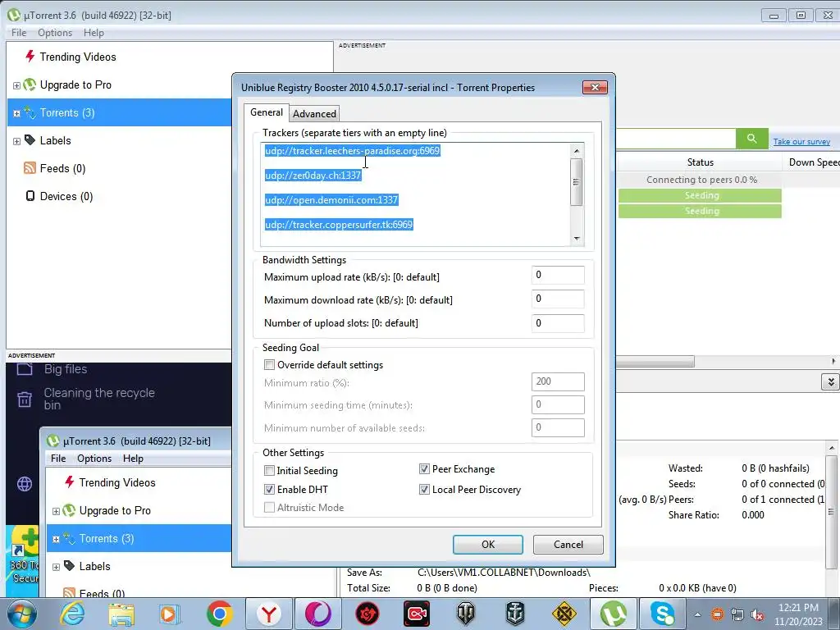
Task: Select the General tab
Action: point(267,112)
